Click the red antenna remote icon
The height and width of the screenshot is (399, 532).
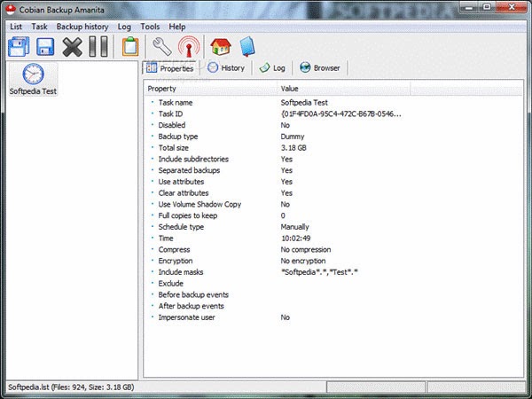point(189,46)
